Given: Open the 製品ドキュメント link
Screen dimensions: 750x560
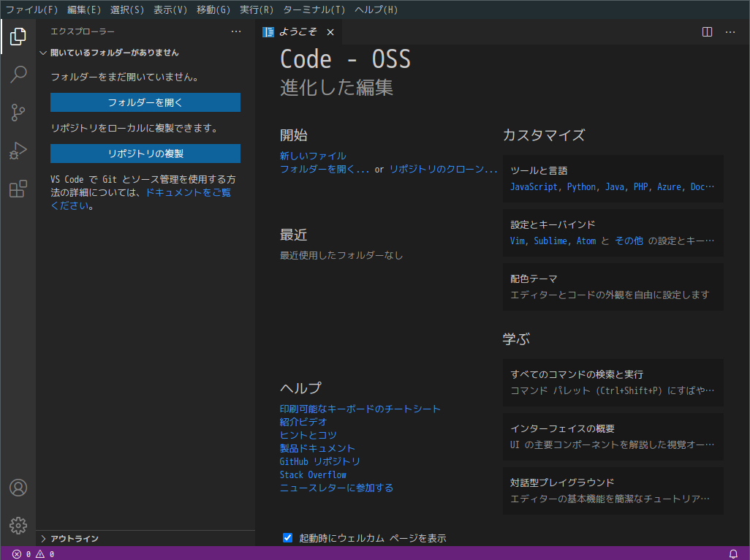Looking at the screenshot, I should pos(317,448).
